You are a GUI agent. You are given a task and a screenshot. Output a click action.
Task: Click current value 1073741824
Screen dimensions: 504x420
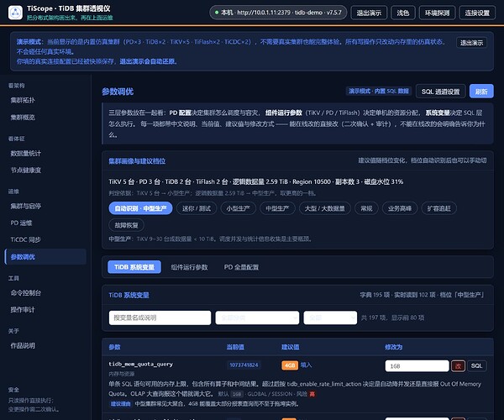244,365
